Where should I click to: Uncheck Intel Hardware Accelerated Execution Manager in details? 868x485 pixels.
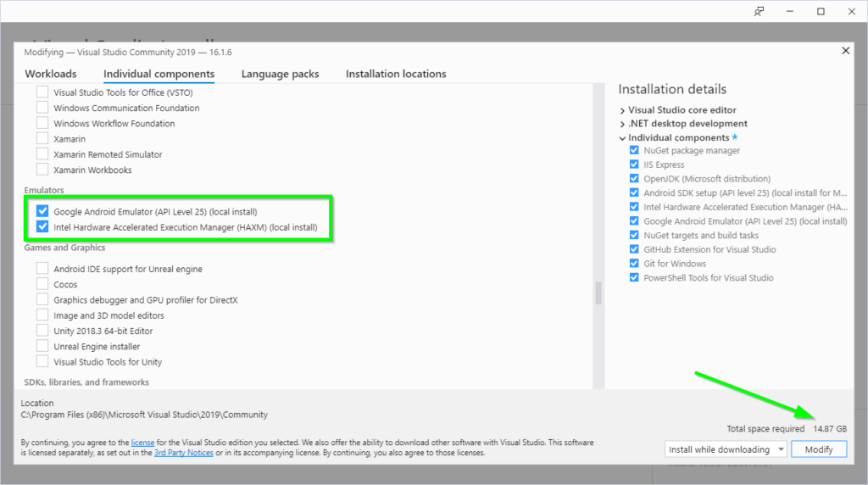(x=634, y=207)
